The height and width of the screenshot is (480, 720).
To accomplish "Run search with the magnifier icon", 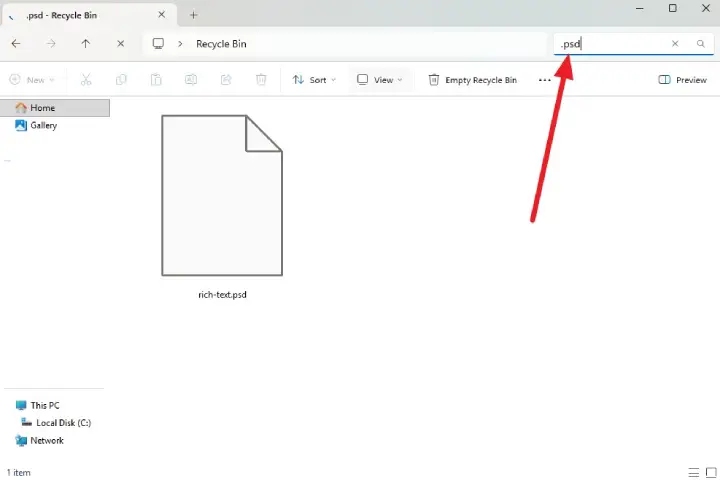I will pyautogui.click(x=701, y=44).
